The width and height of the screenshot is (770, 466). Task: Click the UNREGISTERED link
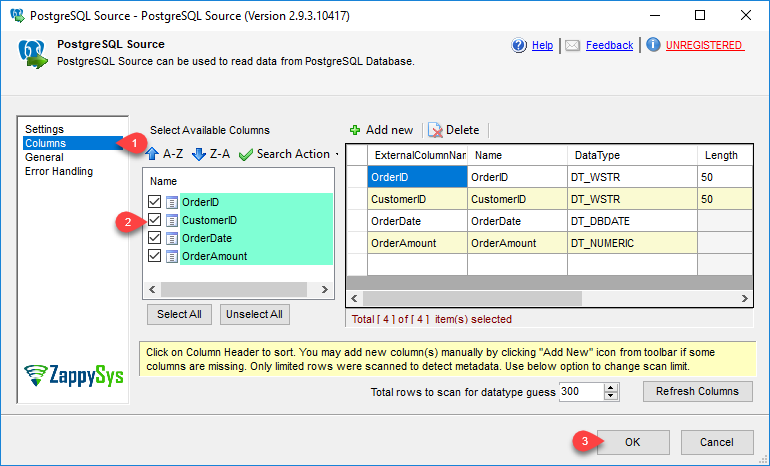tap(704, 45)
